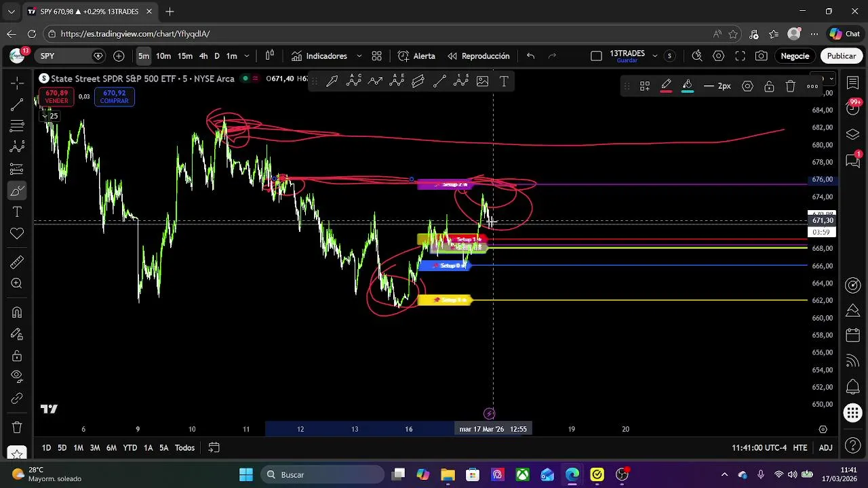Open quick search icon in top toolbar

(x=697, y=56)
